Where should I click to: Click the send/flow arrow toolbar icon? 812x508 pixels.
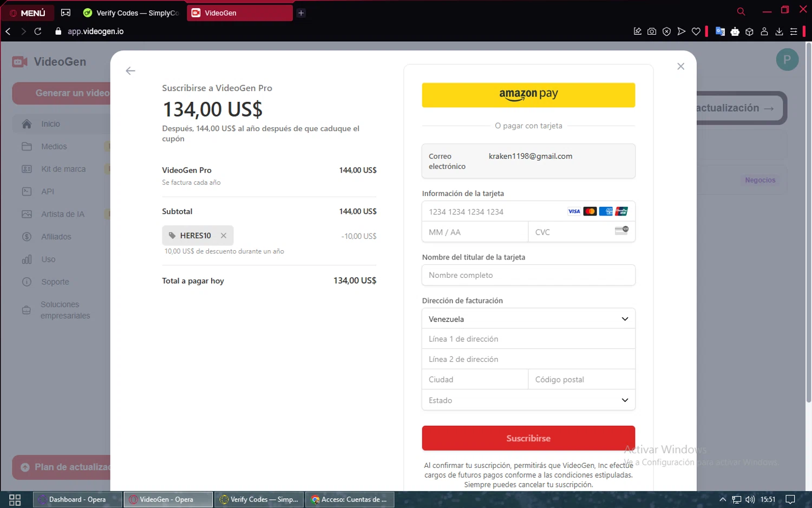[681, 31]
